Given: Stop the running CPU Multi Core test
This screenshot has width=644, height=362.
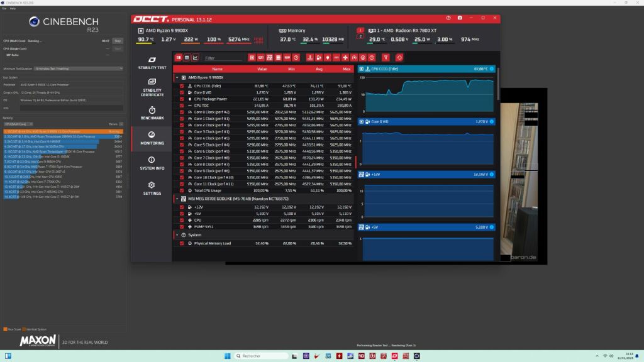Looking at the screenshot, I should pyautogui.click(x=118, y=41).
